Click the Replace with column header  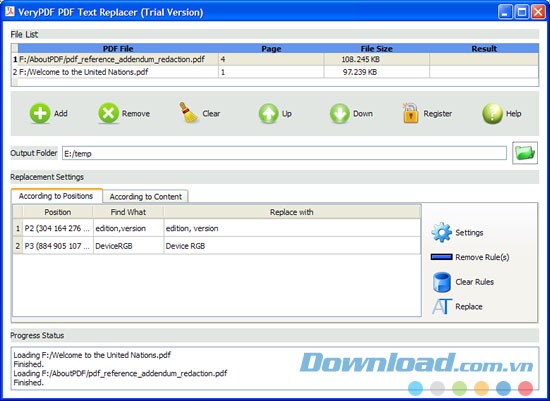[292, 212]
